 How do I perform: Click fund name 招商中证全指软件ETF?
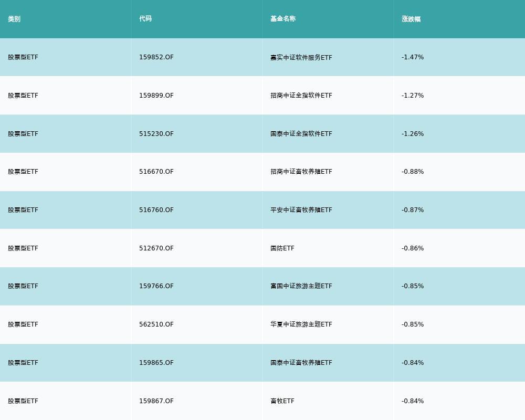(301, 96)
